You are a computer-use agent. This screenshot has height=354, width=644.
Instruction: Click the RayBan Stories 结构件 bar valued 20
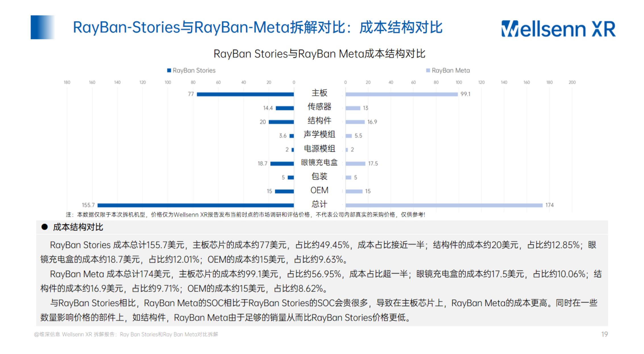click(281, 122)
